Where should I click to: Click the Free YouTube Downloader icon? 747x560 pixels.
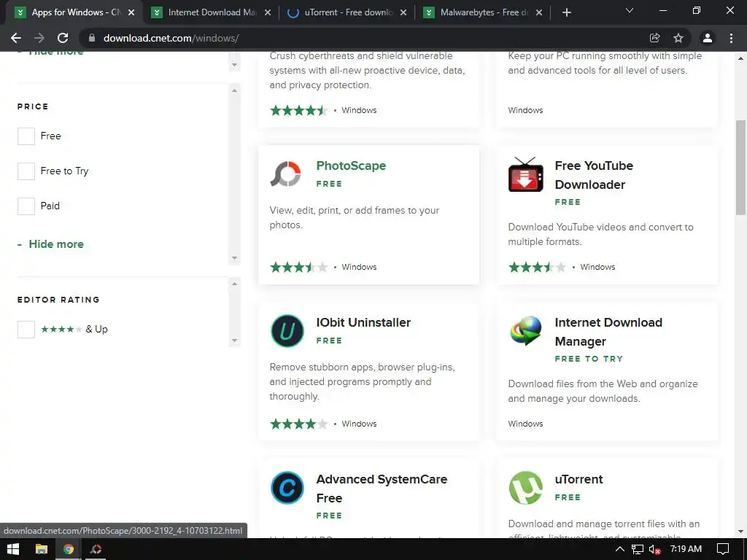tap(525, 174)
